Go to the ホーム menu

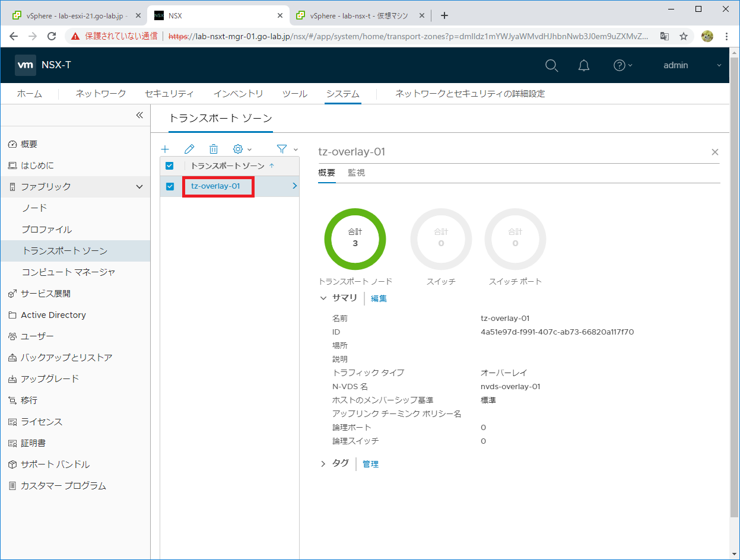coord(30,94)
